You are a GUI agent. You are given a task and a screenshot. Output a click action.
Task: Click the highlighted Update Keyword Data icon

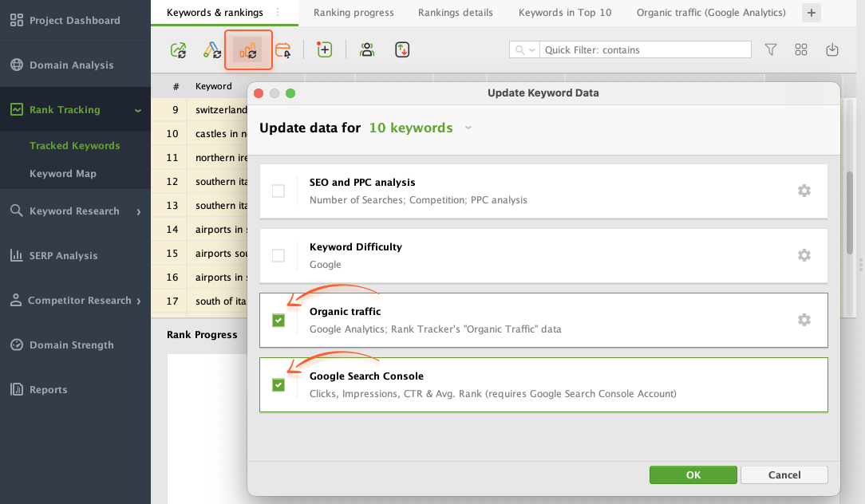point(248,50)
